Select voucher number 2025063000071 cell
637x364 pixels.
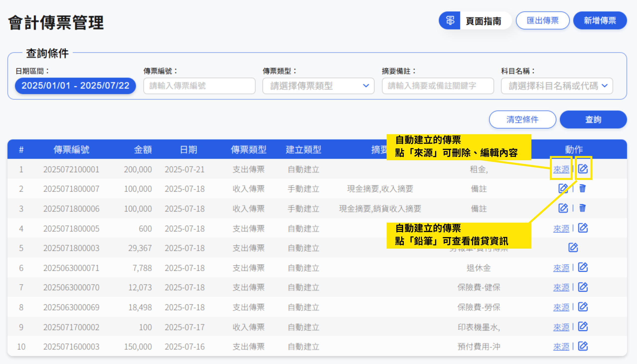pos(71,268)
